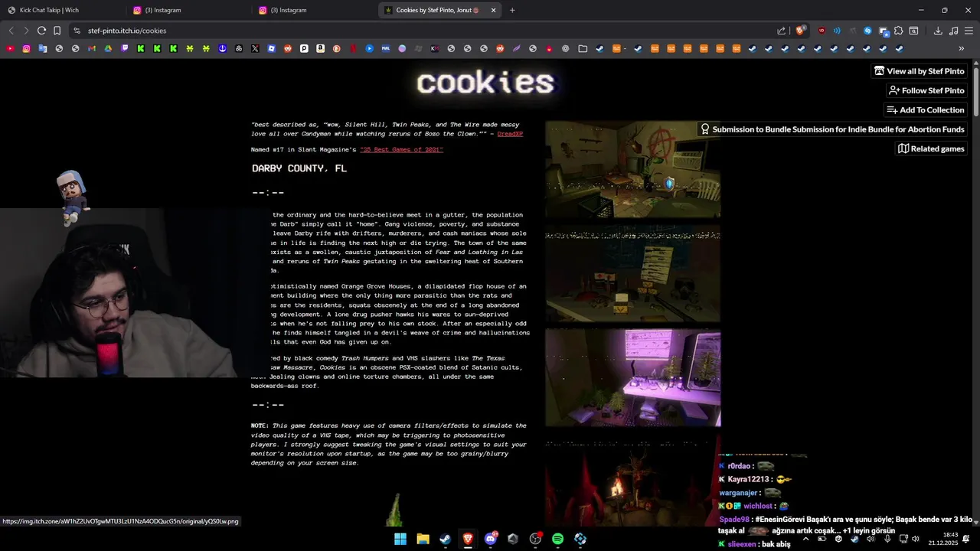Open the dark room with boxes screenshot
980x551 pixels.
[x=632, y=273]
